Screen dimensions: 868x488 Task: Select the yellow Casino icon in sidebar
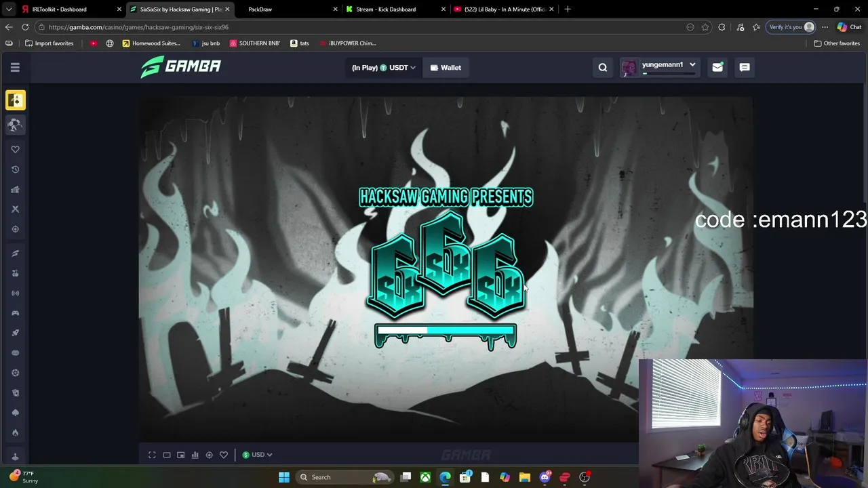click(15, 100)
